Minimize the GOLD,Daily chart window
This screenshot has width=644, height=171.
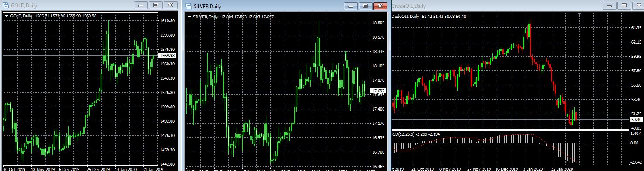pos(140,6)
